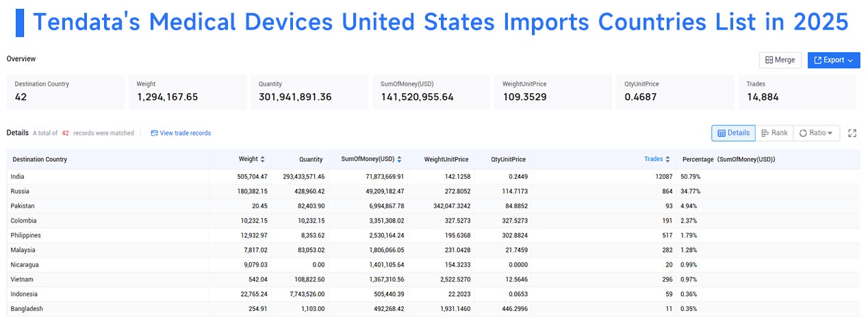
Task: Click the WeightUnitPrice overview value 109.3529
Action: pos(524,97)
